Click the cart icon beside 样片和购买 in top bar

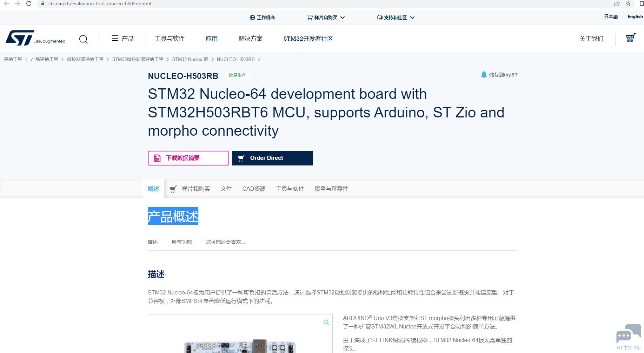click(310, 18)
